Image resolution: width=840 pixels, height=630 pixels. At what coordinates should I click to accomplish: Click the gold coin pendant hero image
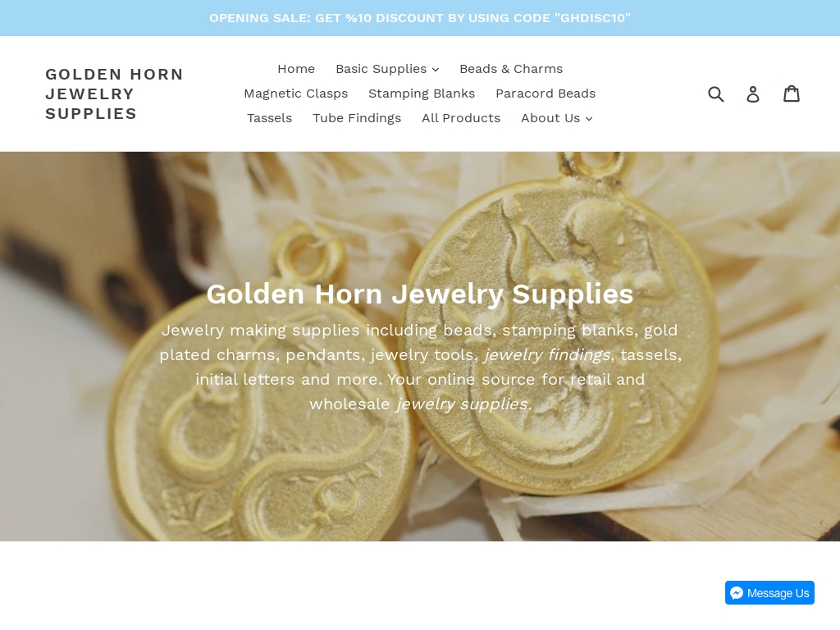coord(420,346)
